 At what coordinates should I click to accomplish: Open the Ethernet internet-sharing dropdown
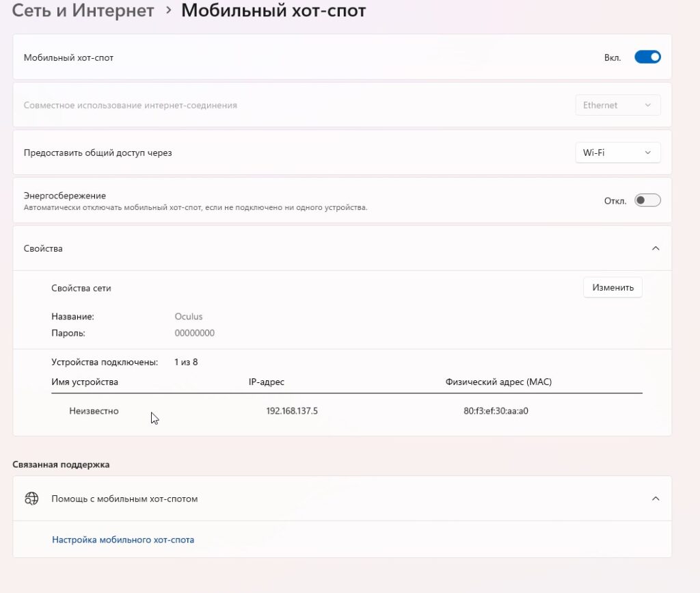pos(617,105)
